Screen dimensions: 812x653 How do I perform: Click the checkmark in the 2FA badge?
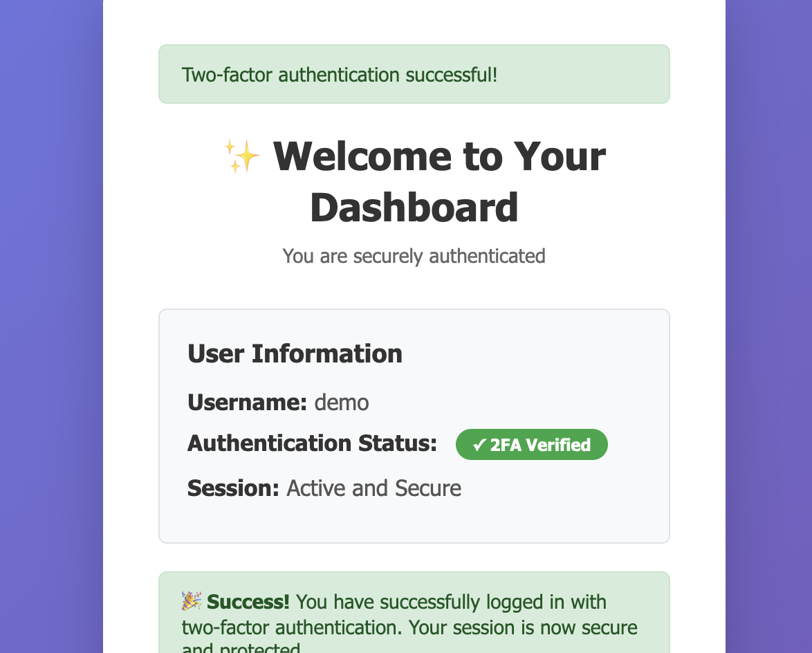(x=479, y=445)
